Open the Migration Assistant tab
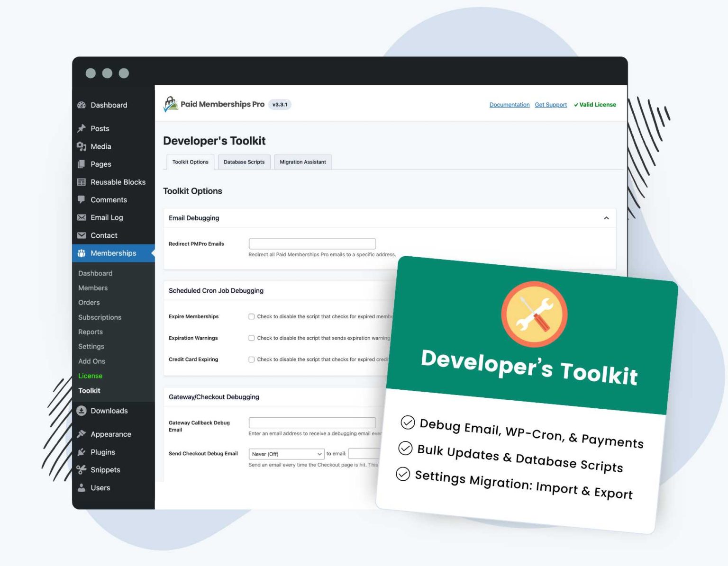Viewport: 728px width, 566px height. click(x=302, y=162)
